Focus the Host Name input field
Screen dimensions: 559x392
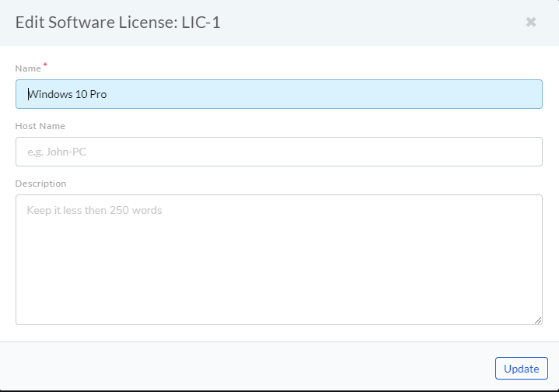[x=279, y=152]
